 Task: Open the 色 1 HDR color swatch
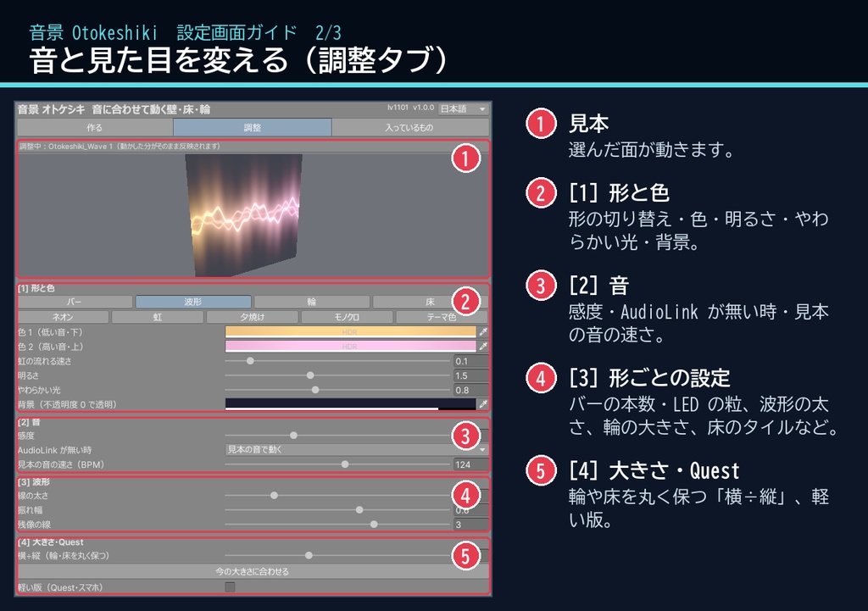tap(350, 332)
